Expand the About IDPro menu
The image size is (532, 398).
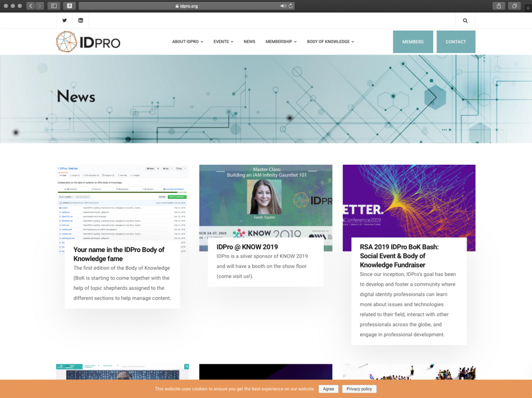188,42
